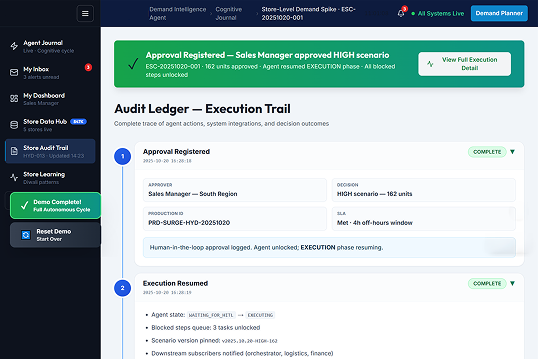Collapse the Execution Resumed step arrow

pos(512,283)
